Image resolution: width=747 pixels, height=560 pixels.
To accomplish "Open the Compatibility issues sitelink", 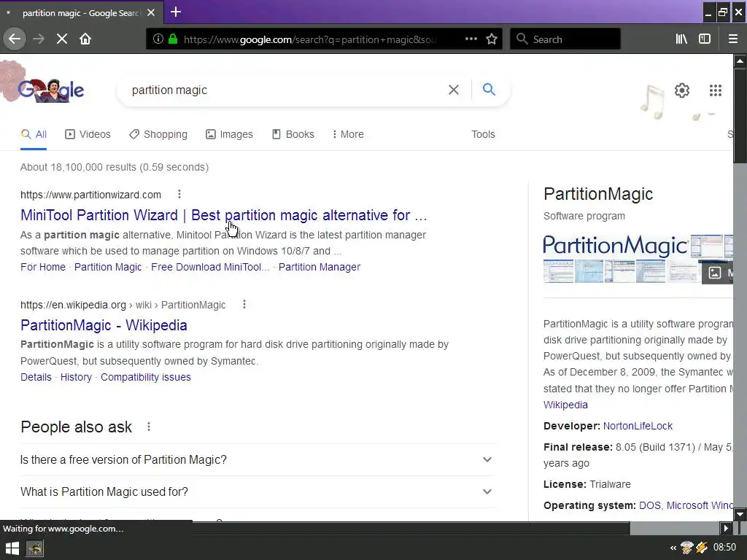I will pyautogui.click(x=145, y=377).
